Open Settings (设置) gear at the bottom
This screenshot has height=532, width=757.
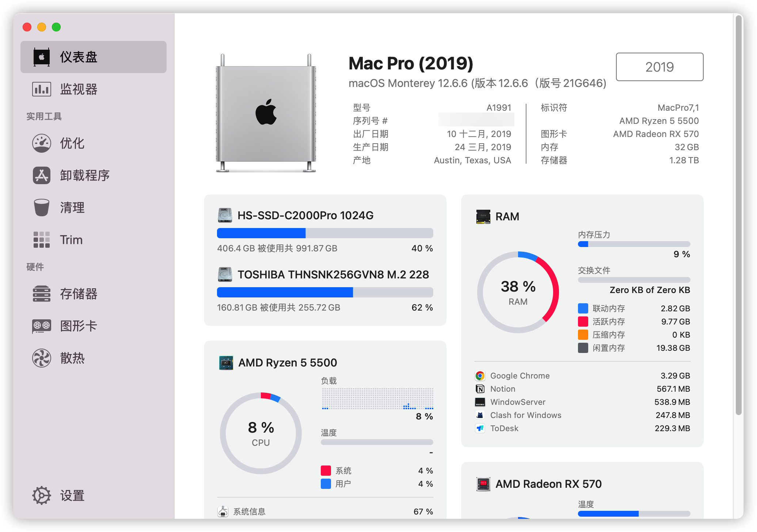(41, 496)
